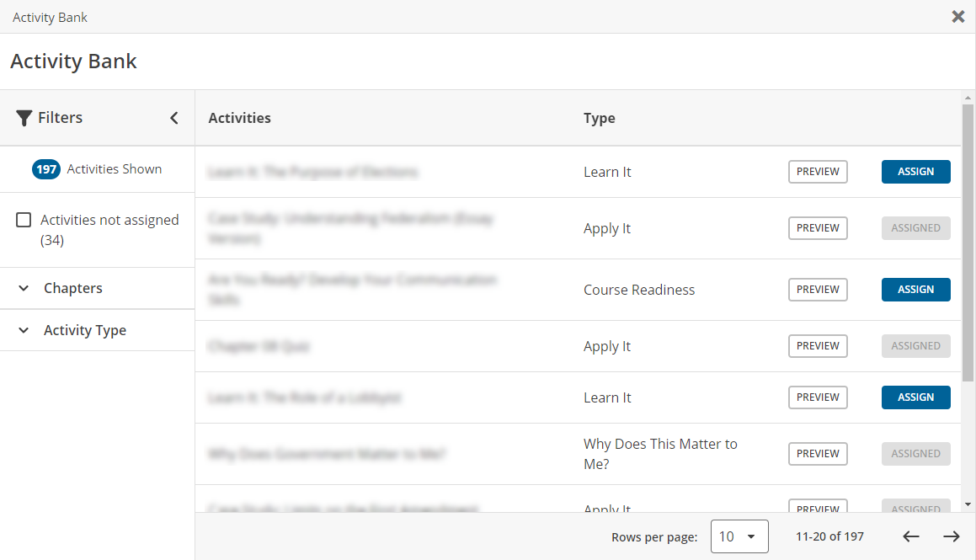976x560 pixels.
Task: Click the vertical scrollbar thumb
Action: [x=968, y=243]
